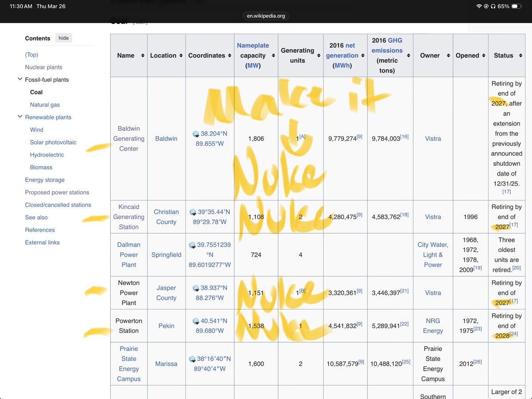Tap the headphones icon in status bar
Screen dimensions: 532x399
coord(493,7)
